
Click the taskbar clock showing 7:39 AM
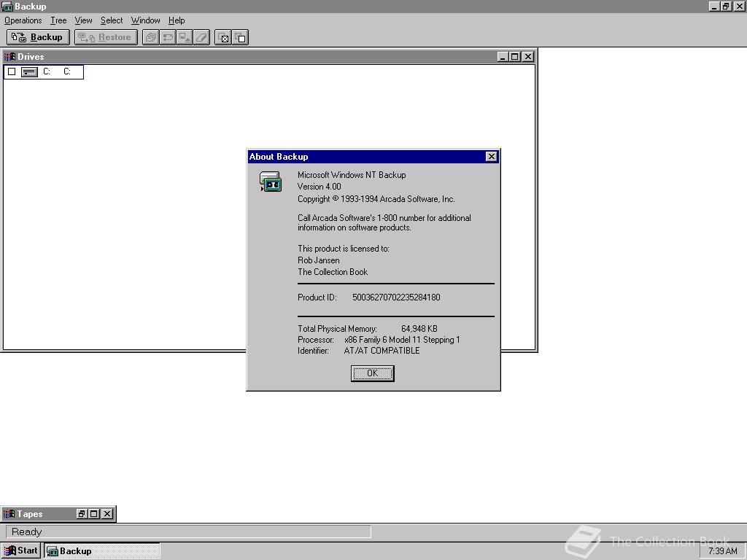click(x=723, y=551)
